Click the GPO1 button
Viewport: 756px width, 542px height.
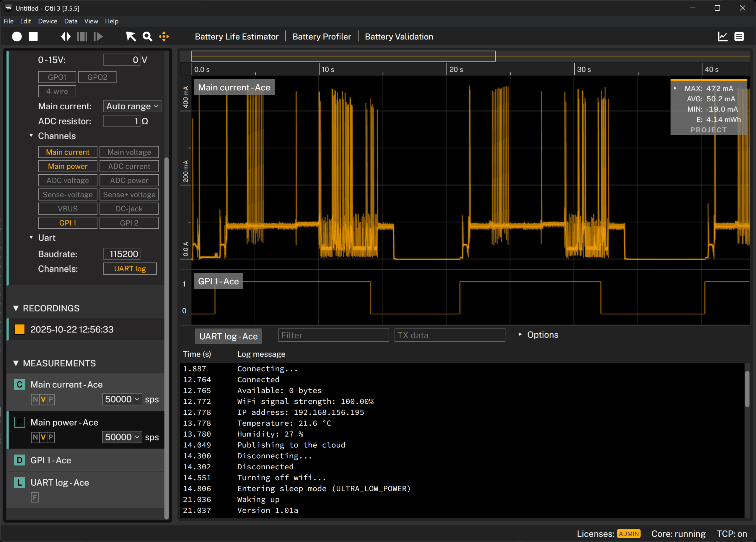57,77
